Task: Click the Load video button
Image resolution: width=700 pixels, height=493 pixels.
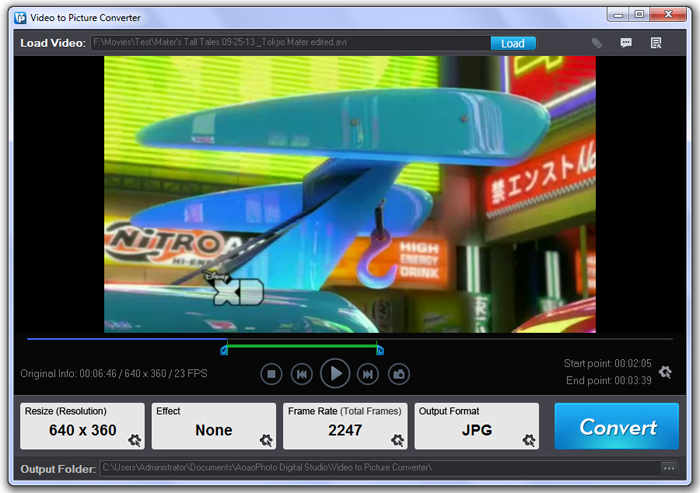Action: click(513, 43)
